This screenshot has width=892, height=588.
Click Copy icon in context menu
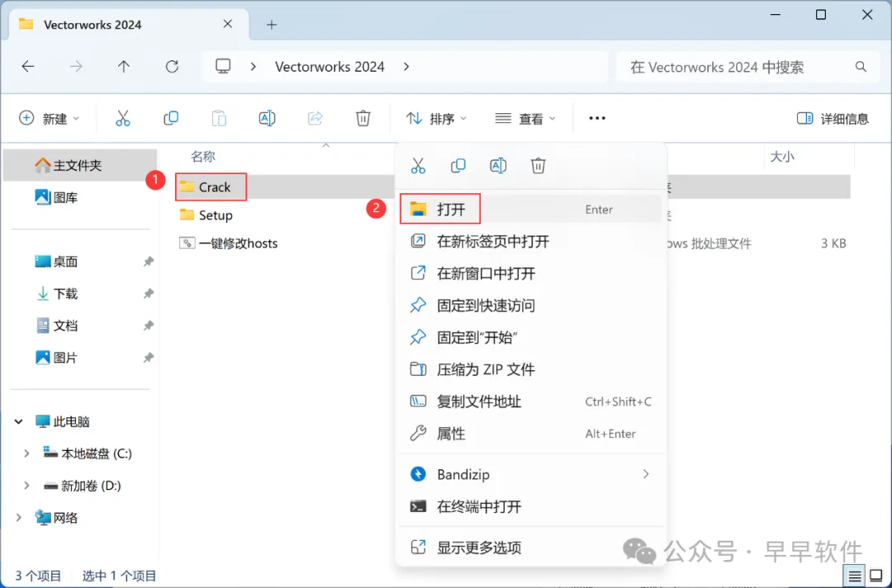point(458,165)
